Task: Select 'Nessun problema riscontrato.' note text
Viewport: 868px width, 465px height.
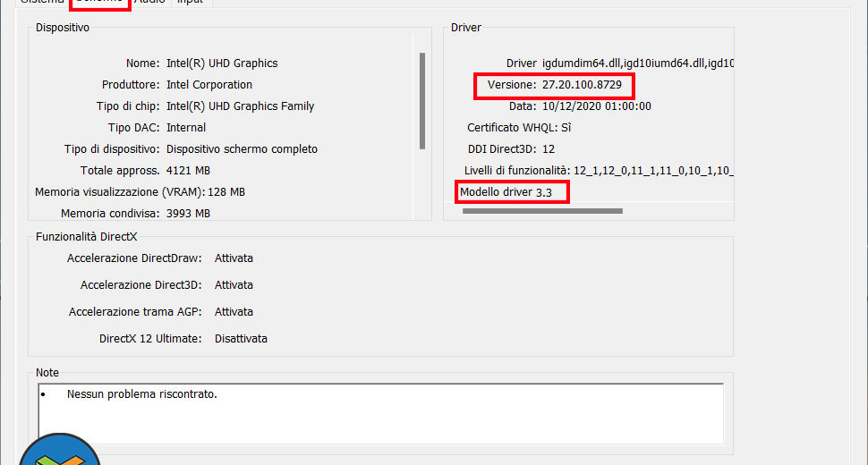Action: pos(142,394)
